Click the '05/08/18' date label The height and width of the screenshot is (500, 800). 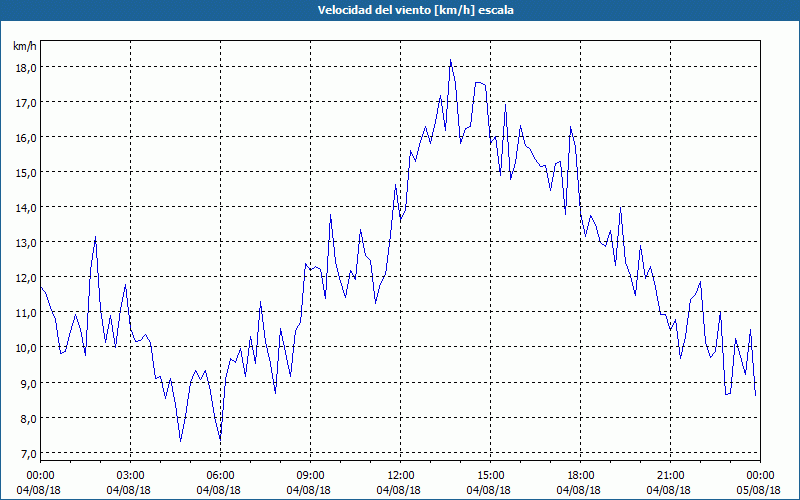(759, 490)
